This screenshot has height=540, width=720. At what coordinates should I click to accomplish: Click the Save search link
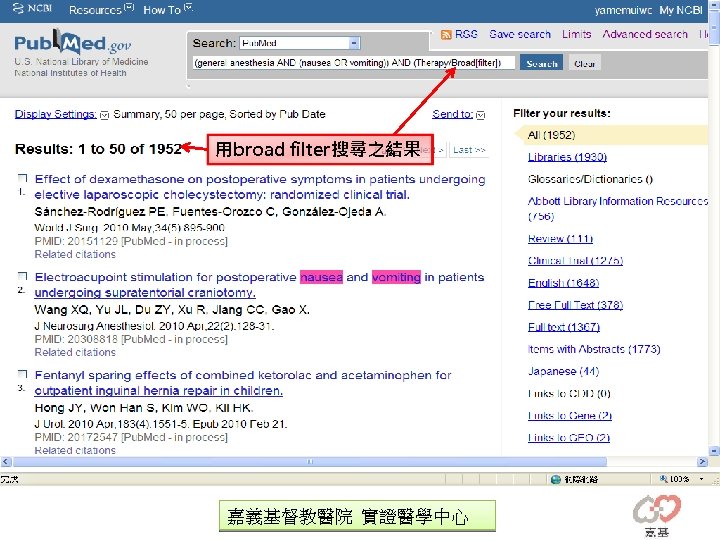point(520,34)
